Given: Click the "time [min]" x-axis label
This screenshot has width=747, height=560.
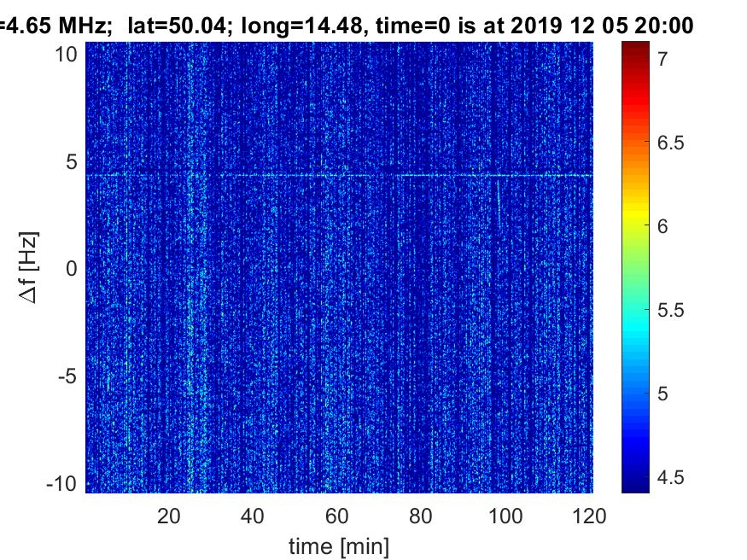Looking at the screenshot, I should (x=339, y=544).
